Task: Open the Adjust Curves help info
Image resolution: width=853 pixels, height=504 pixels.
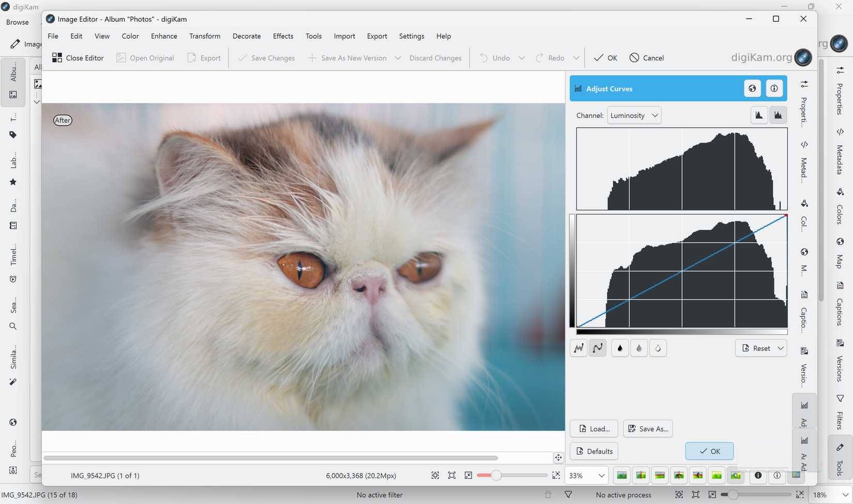Action: [x=774, y=88]
